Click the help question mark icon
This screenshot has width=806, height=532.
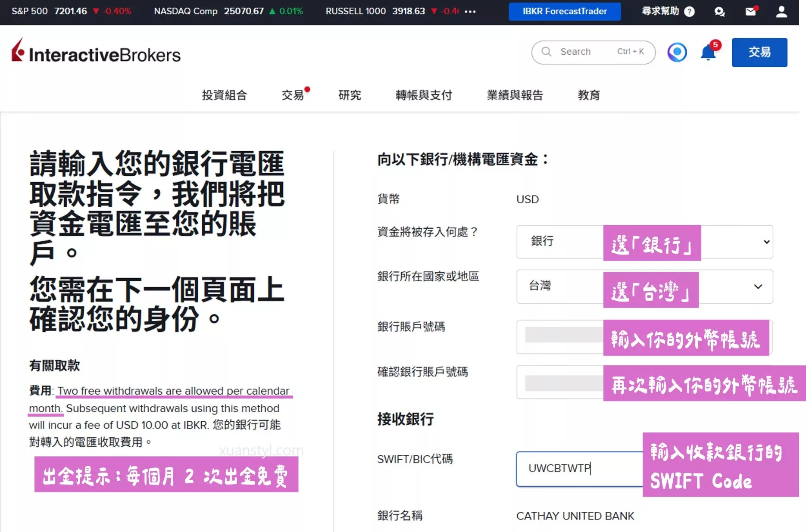(x=690, y=11)
